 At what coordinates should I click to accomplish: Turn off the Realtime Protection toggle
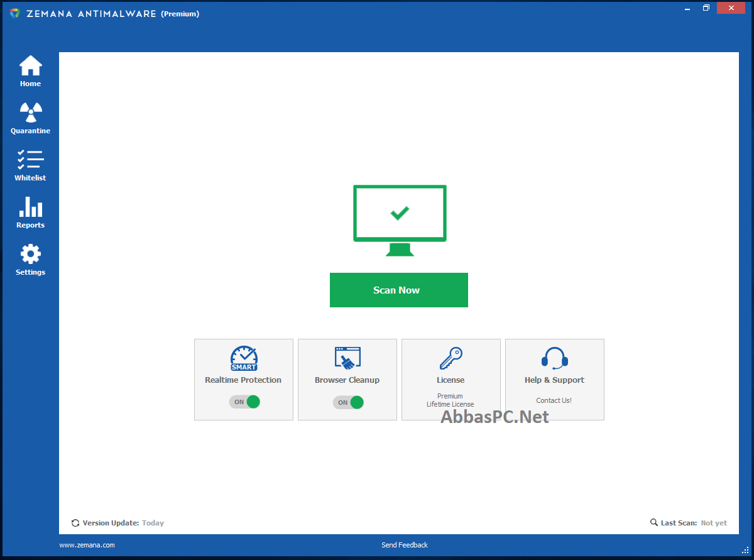coord(244,402)
